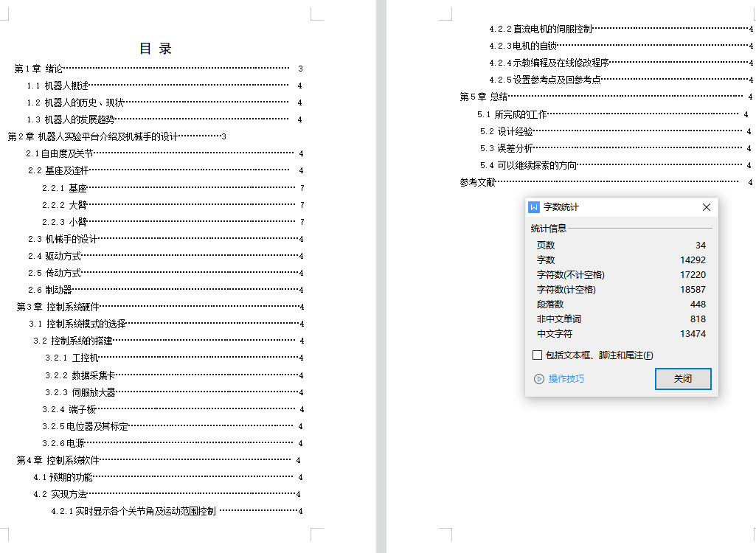Close the 字数统计 dialog with 关闭 button
The image size is (756, 553).
(683, 379)
